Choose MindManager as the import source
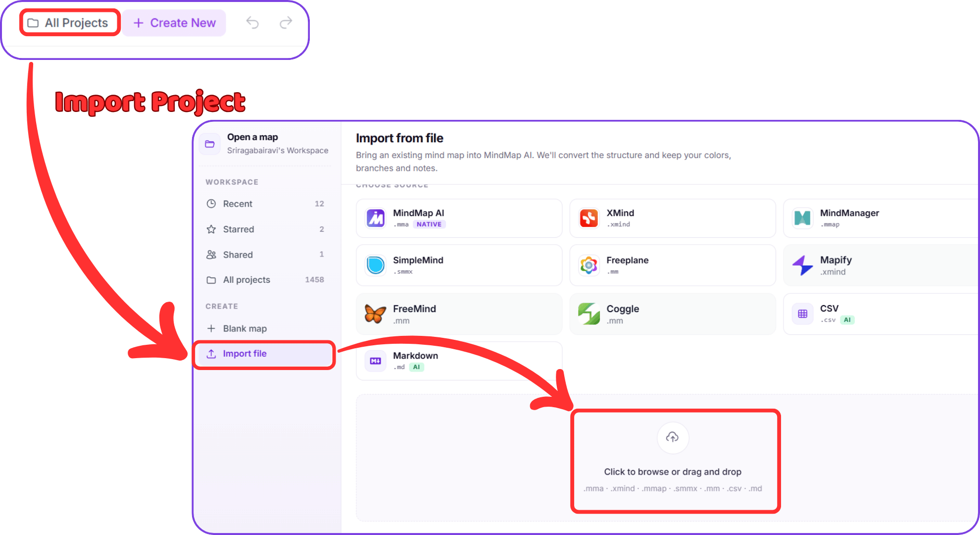980x535 pixels. point(881,218)
